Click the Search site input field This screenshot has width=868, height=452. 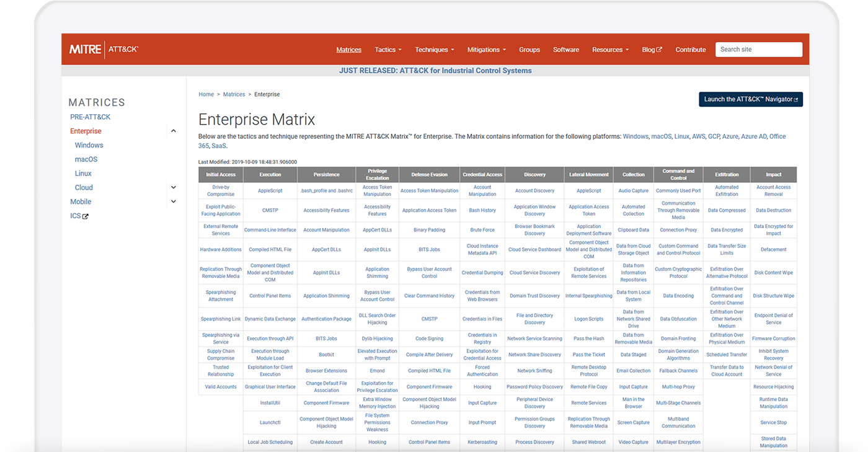pyautogui.click(x=759, y=50)
